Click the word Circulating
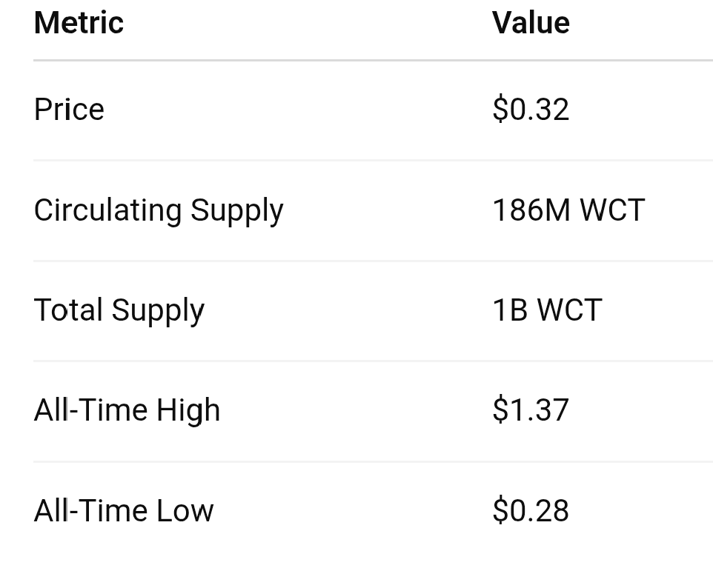Image resolution: width=713 pixels, height=588 pixels. click(108, 210)
